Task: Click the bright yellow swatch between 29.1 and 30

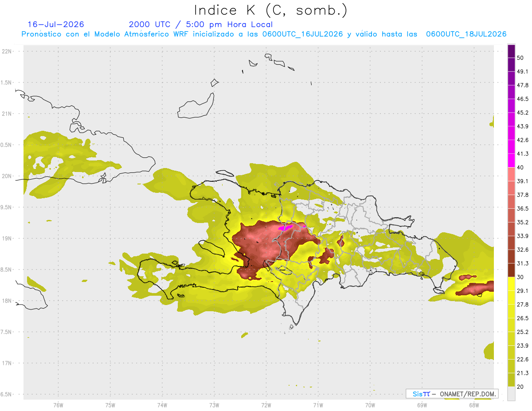Action: [511, 284]
